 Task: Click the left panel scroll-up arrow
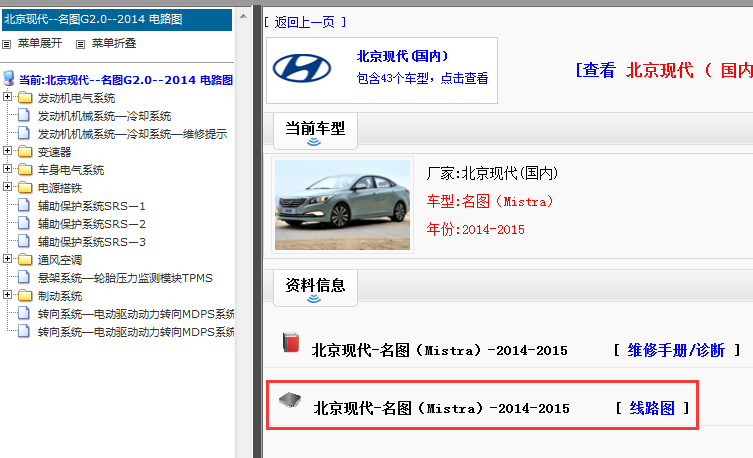(243, 16)
